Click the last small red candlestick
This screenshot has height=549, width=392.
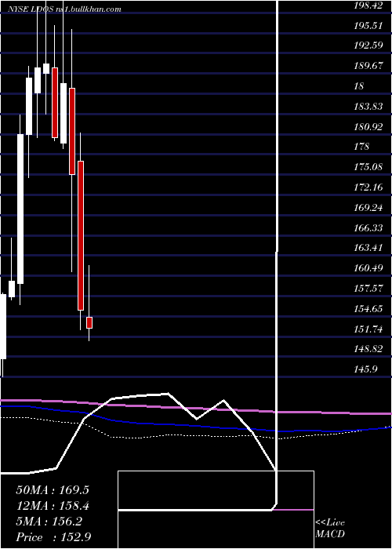89,323
